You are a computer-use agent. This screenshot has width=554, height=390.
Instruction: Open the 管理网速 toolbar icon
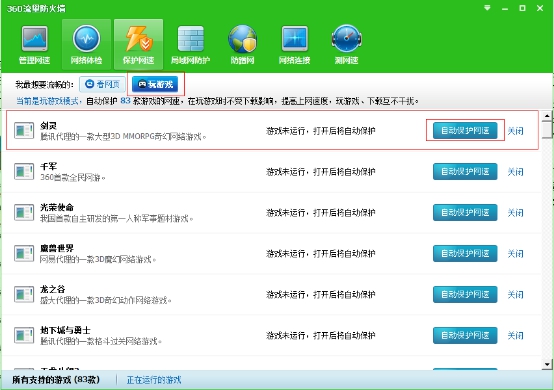pos(34,45)
